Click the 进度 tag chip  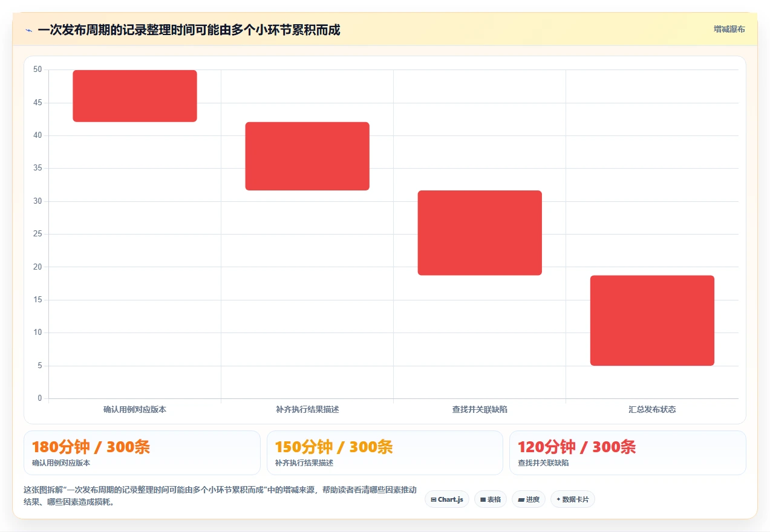[x=529, y=499]
